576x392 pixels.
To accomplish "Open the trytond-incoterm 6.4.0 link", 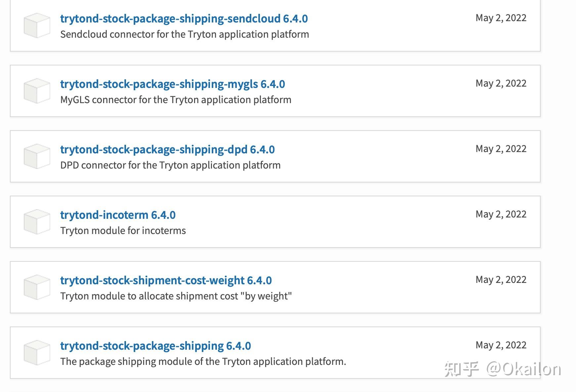I will tap(118, 215).
